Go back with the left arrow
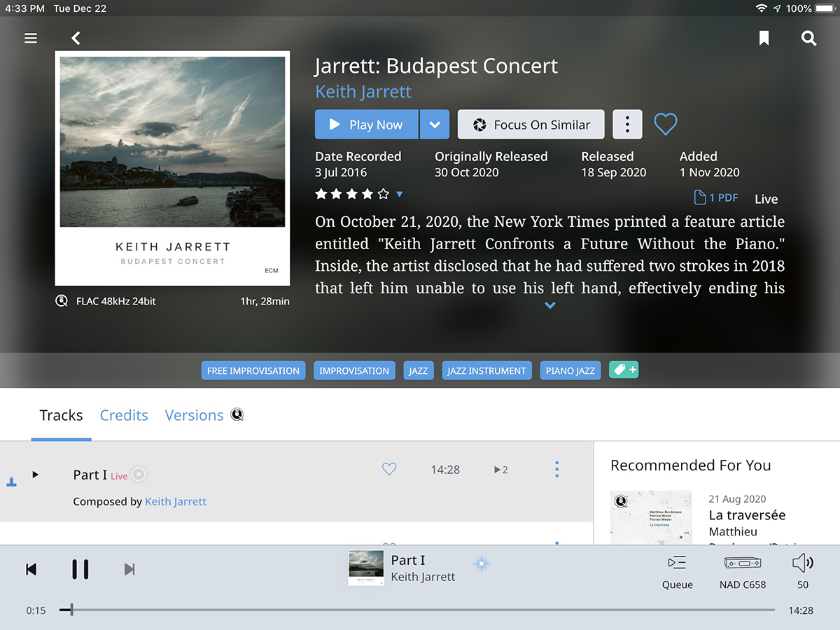The image size is (840, 630). coord(76,38)
